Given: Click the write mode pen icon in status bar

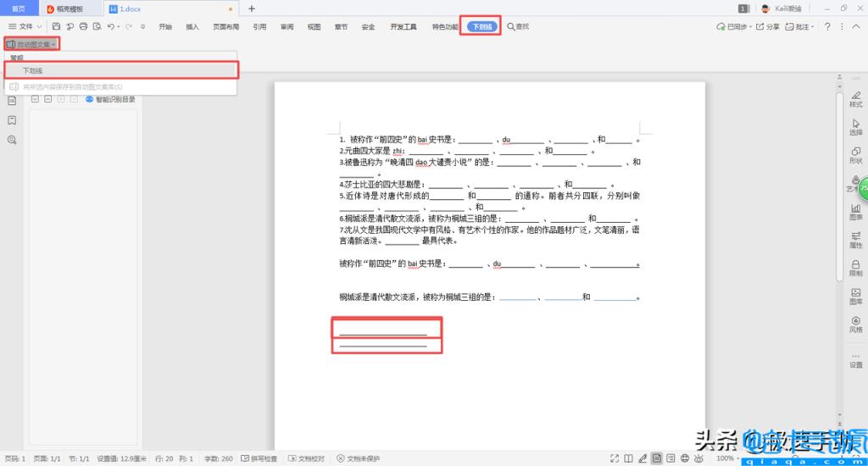Looking at the screenshot, I should click(643, 458).
